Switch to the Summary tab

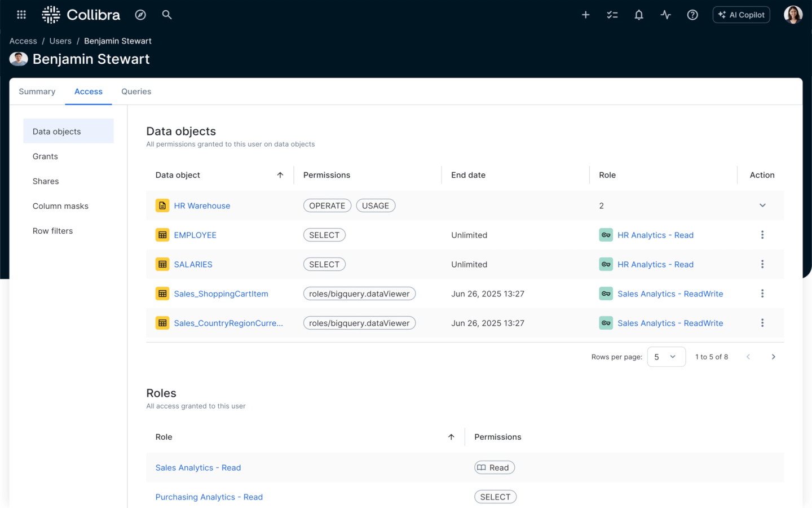37,91
